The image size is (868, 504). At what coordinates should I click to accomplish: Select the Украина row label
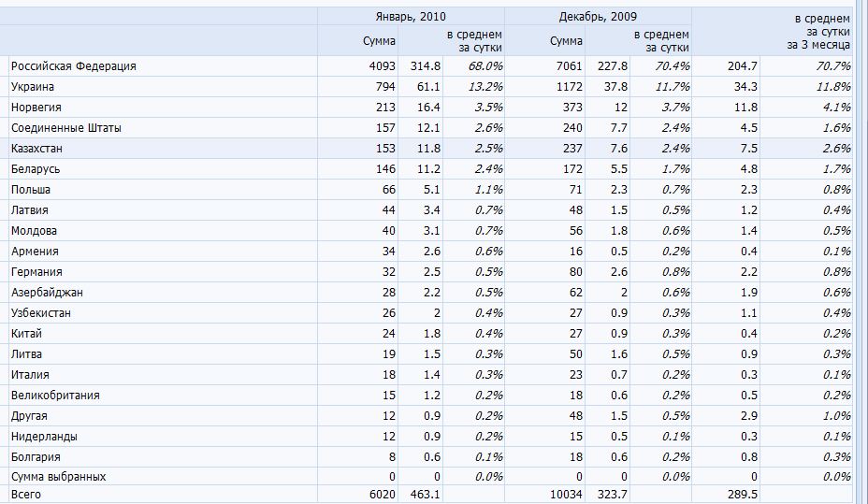(x=33, y=87)
